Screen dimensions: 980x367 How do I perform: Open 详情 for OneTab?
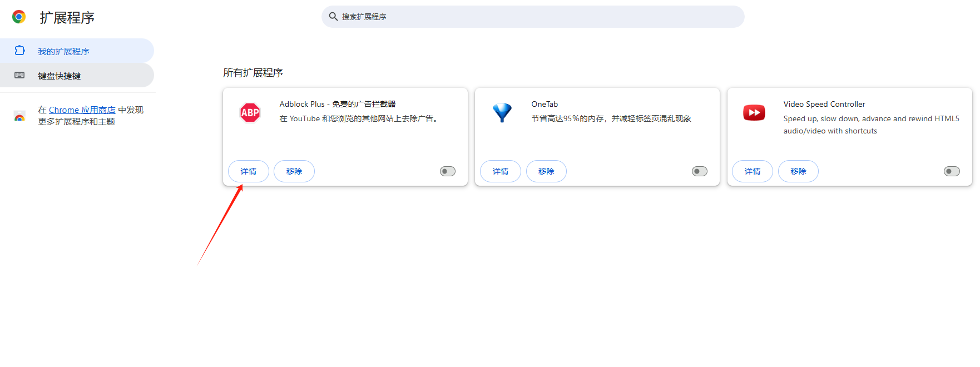click(501, 171)
